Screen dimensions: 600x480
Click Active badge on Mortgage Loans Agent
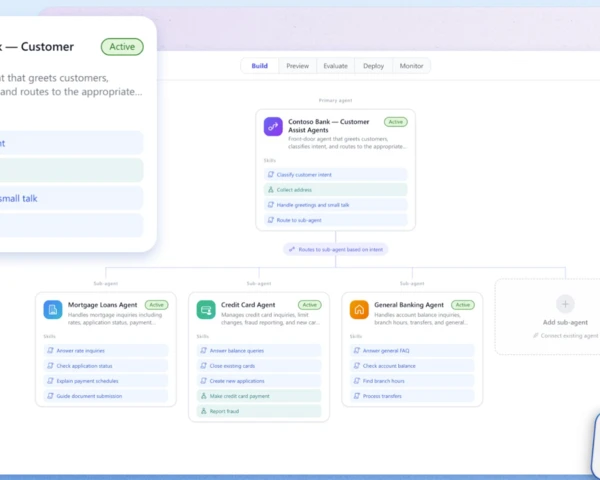pos(157,305)
